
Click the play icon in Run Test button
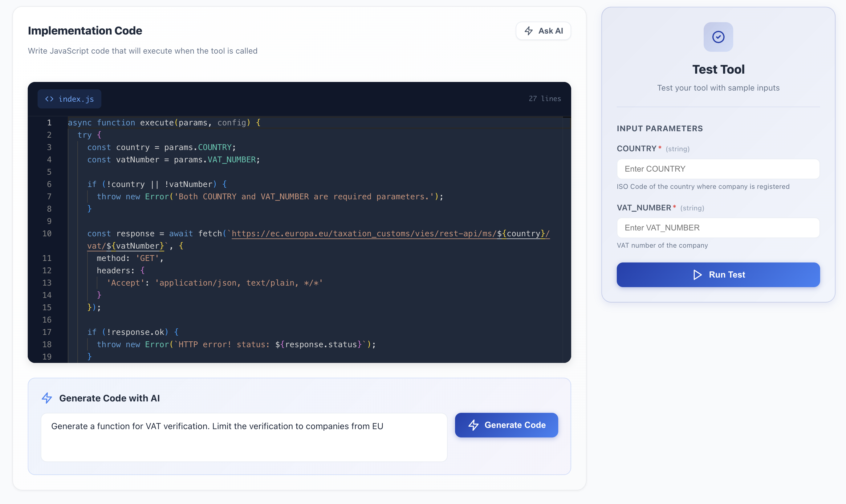pyautogui.click(x=697, y=275)
